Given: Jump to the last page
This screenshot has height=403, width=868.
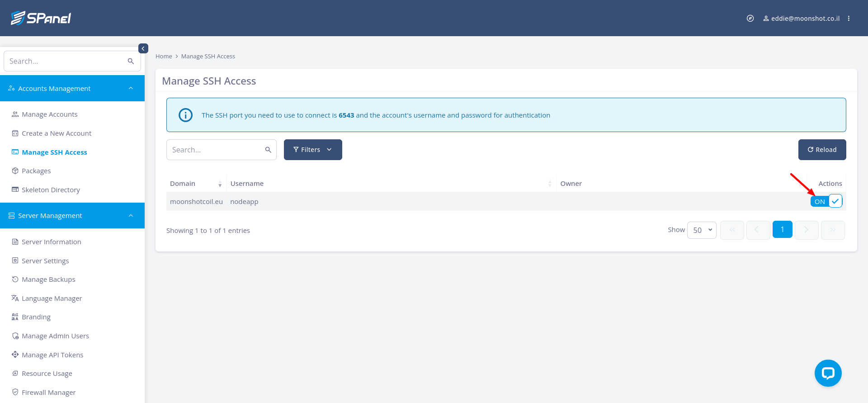Looking at the screenshot, I should [833, 230].
